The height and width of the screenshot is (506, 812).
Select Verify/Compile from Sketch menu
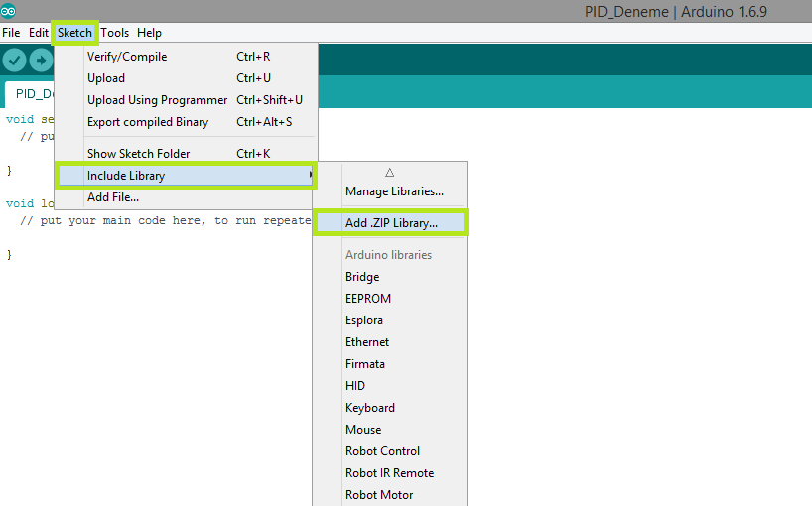click(187, 57)
